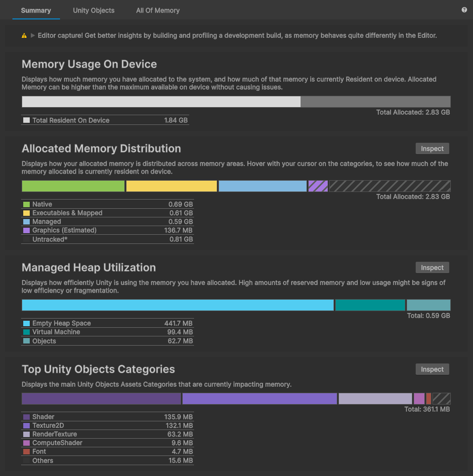The height and width of the screenshot is (476, 473).
Task: Click the Empty Heap Space bar segment
Action: (178, 305)
